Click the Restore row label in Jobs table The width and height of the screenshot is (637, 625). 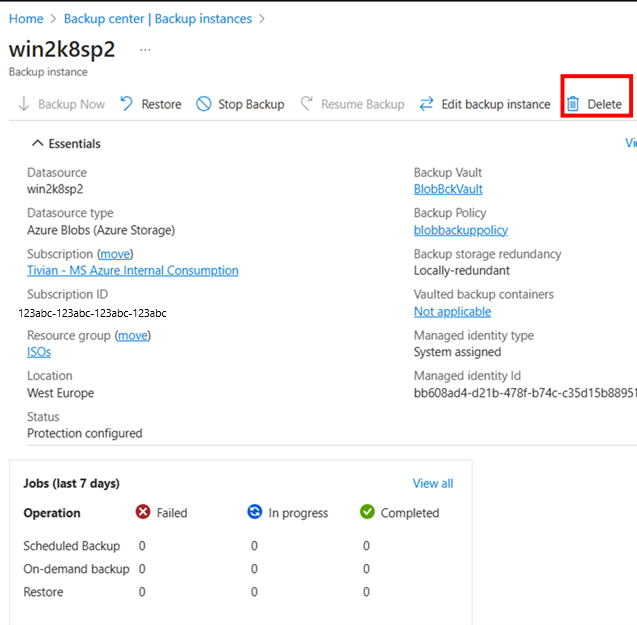pos(43,592)
